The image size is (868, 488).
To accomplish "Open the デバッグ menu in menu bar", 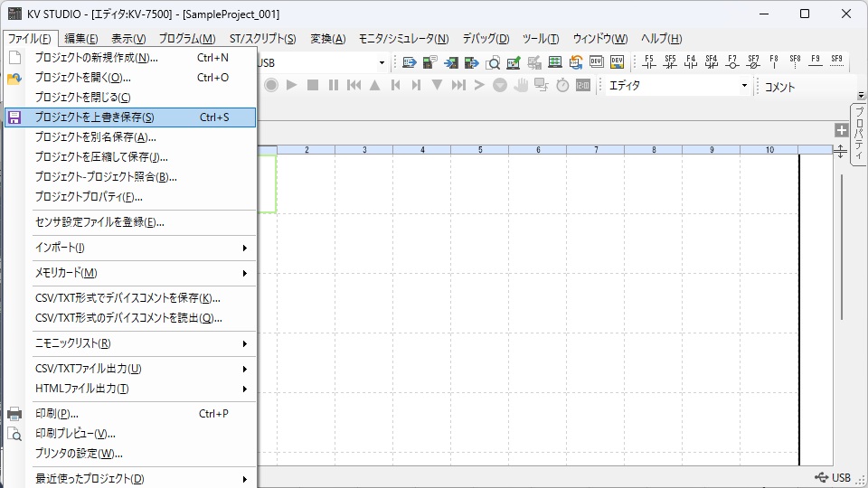I will (x=486, y=39).
